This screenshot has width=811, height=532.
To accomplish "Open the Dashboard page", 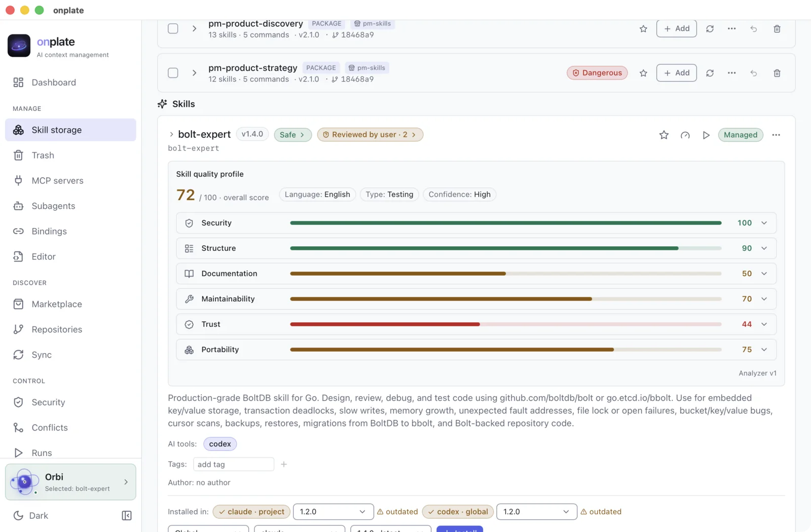I will pyautogui.click(x=70, y=83).
